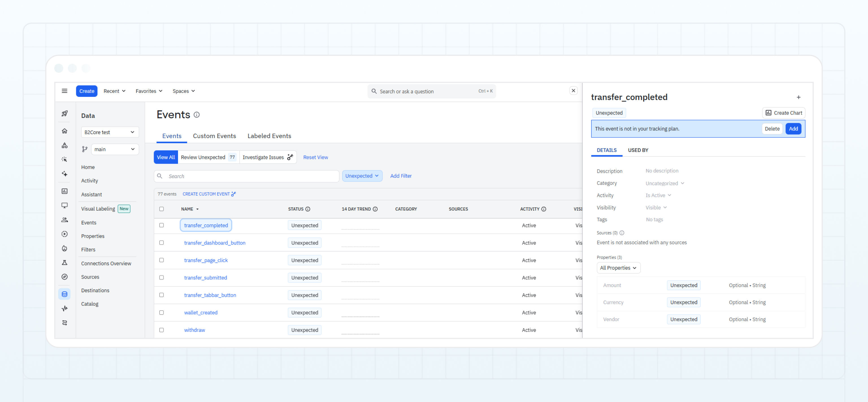
Task: Select the Home icon in the sidebar
Action: [x=65, y=131]
